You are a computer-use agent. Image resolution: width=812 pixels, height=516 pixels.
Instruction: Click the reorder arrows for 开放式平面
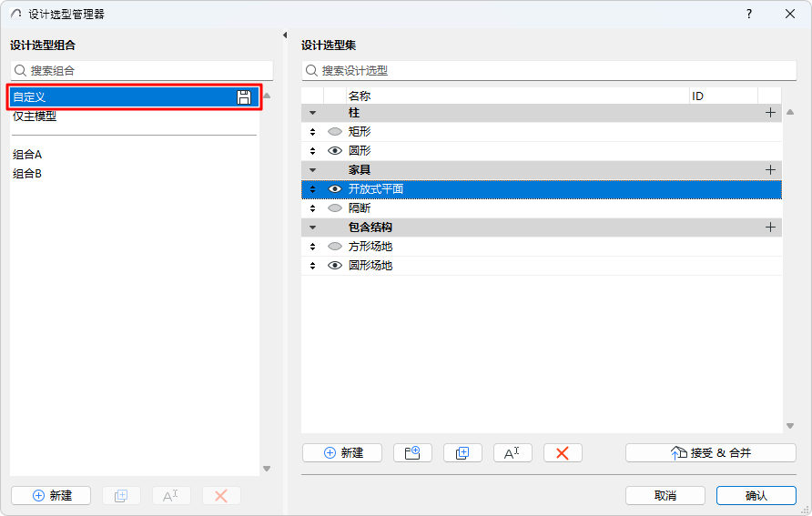[x=312, y=189]
